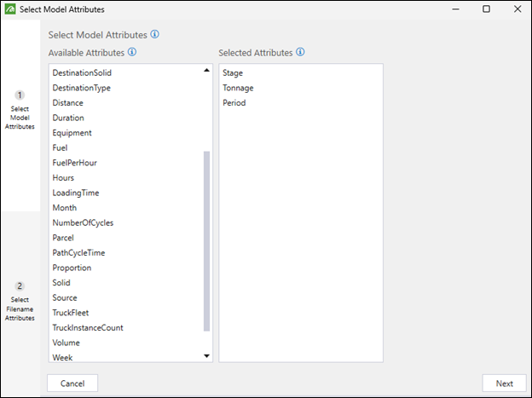The height and width of the screenshot is (398, 532).
Task: Select Tonnage in Selected Attributes list
Action: (x=238, y=88)
